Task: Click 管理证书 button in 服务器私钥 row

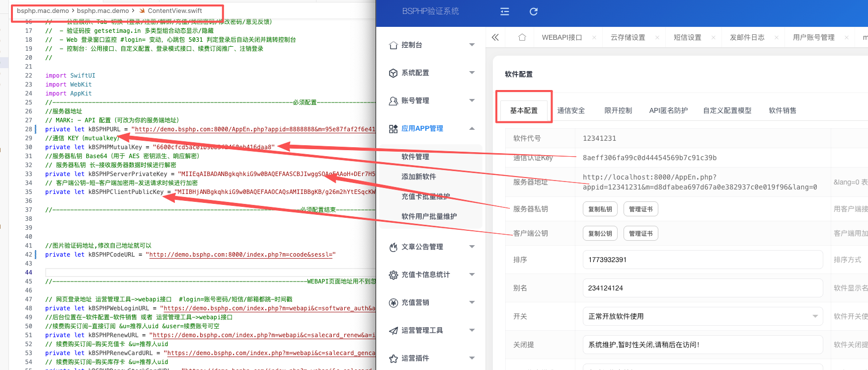Action: pyautogui.click(x=641, y=209)
